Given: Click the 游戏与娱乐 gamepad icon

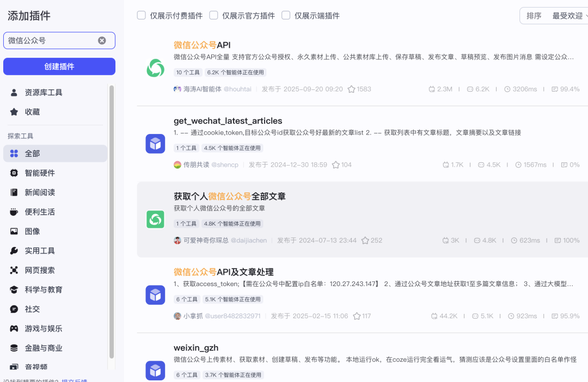Looking at the screenshot, I should [14, 329].
